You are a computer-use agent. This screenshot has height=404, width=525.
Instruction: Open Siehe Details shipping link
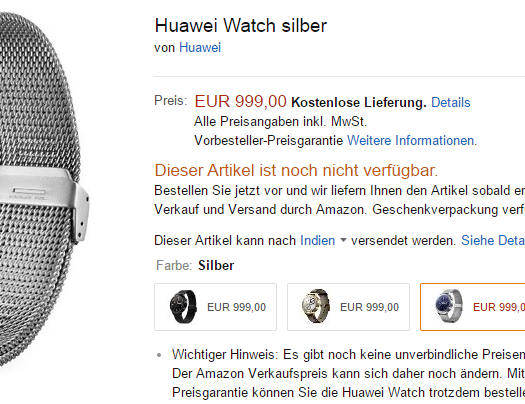493,240
